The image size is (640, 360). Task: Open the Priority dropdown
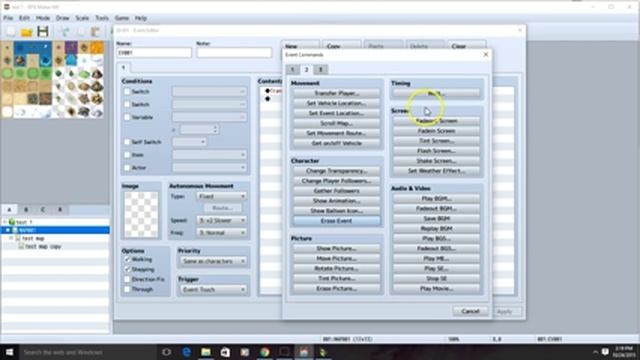pos(213,261)
